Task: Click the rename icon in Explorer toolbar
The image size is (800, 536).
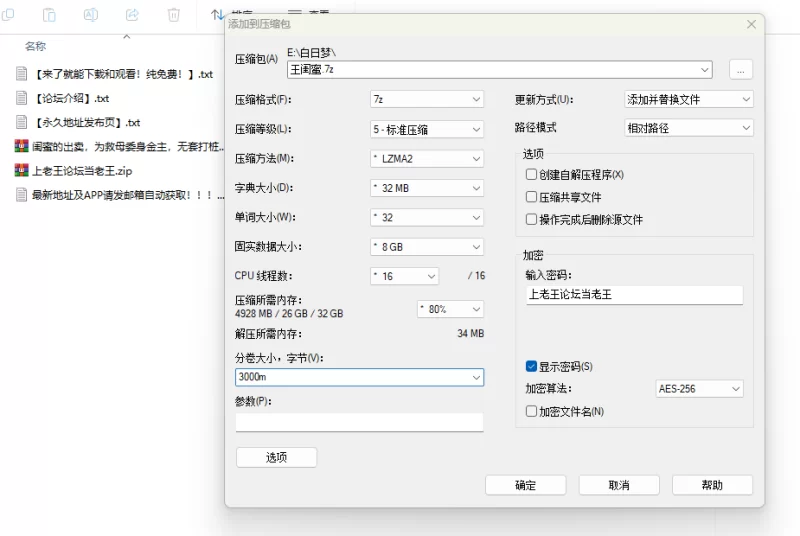Action: click(91, 15)
